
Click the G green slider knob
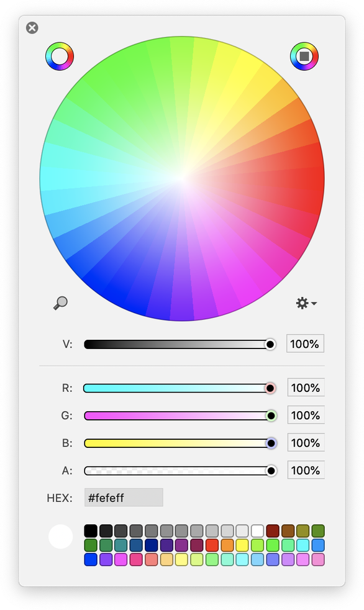coord(271,416)
